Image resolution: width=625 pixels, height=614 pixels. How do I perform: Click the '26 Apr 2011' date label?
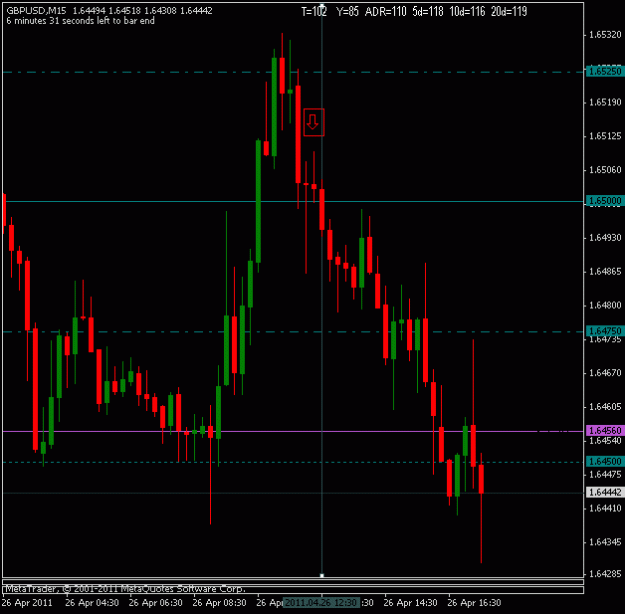[x=27, y=602]
